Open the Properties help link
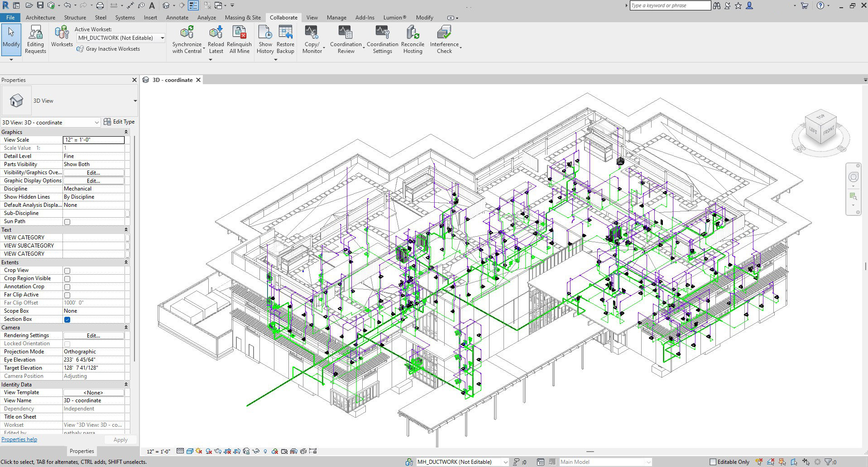This screenshot has height=467, width=868. (19, 439)
